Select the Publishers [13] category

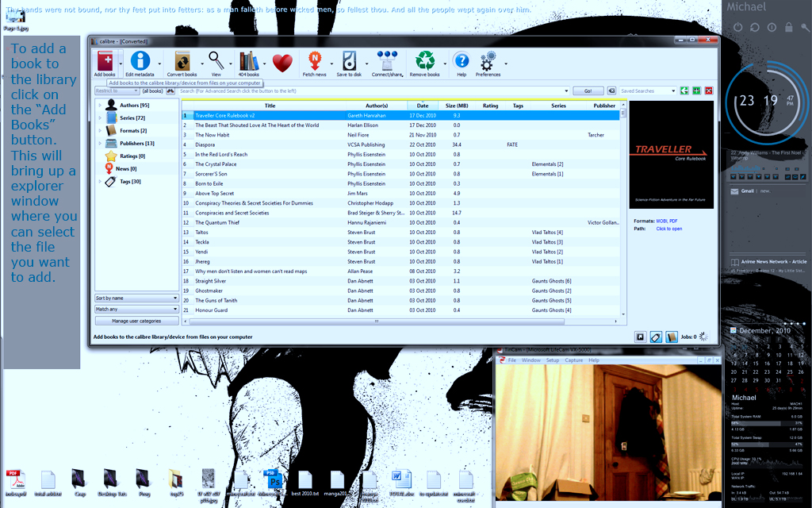[x=136, y=143]
